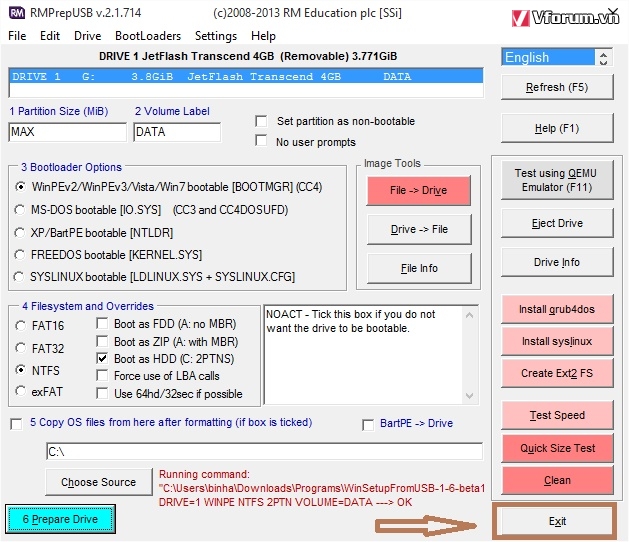Screen dimensions: 629x542
Task: Open the Edit menu
Action: coord(50,36)
